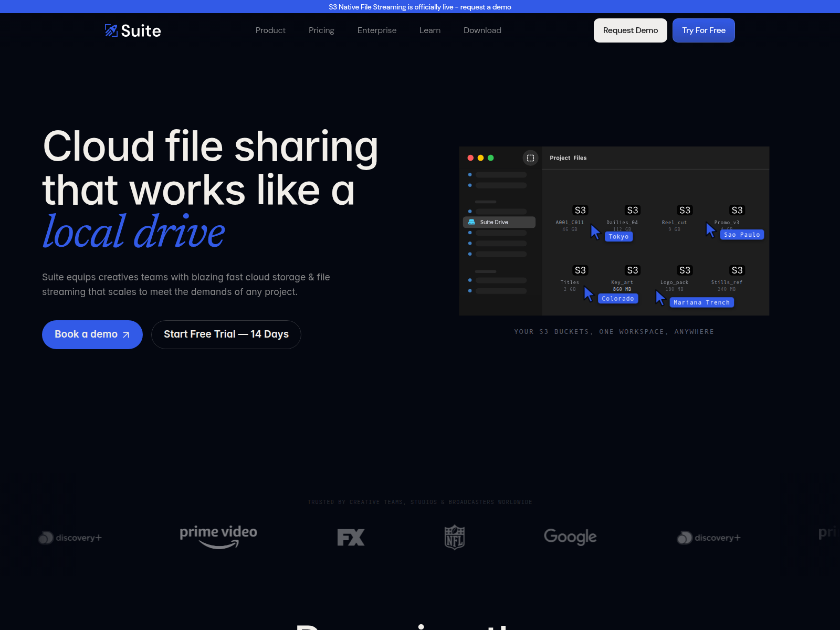Open the Learn menu
The height and width of the screenshot is (630, 840).
[x=430, y=30]
